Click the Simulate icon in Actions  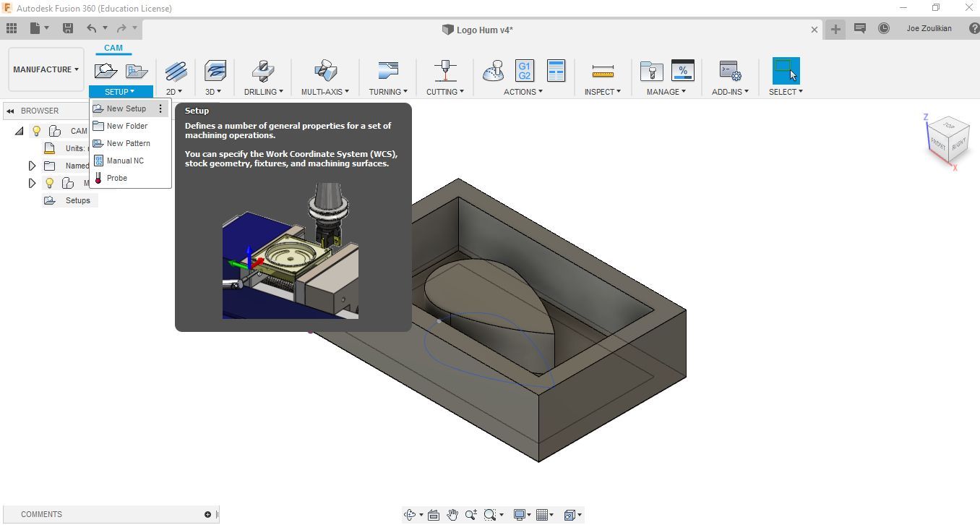[x=494, y=71]
